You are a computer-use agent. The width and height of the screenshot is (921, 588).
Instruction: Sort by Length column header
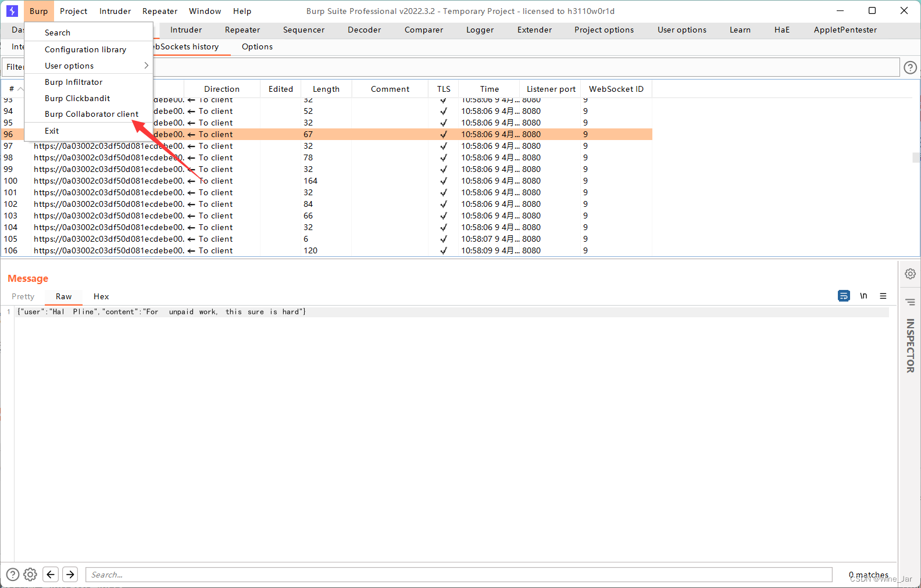tap(326, 89)
